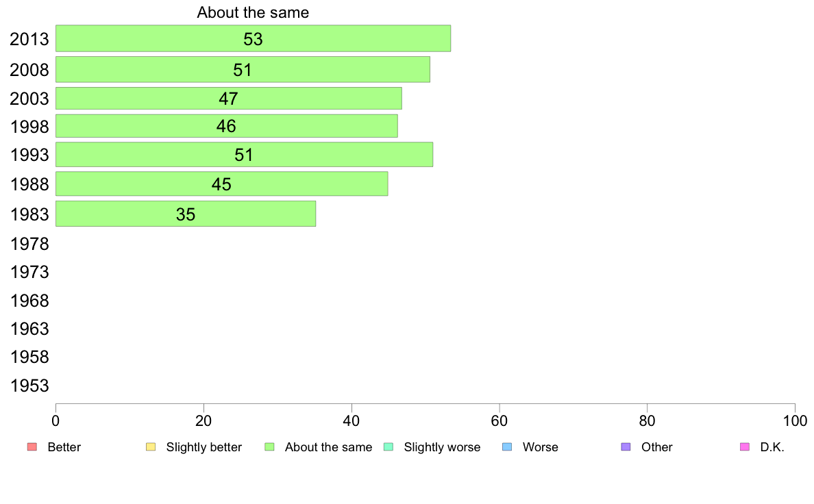Viewport: 814px width, 504px height.
Task: Click the teal Slightly worse legend swatch
Action: pyautogui.click(x=388, y=447)
